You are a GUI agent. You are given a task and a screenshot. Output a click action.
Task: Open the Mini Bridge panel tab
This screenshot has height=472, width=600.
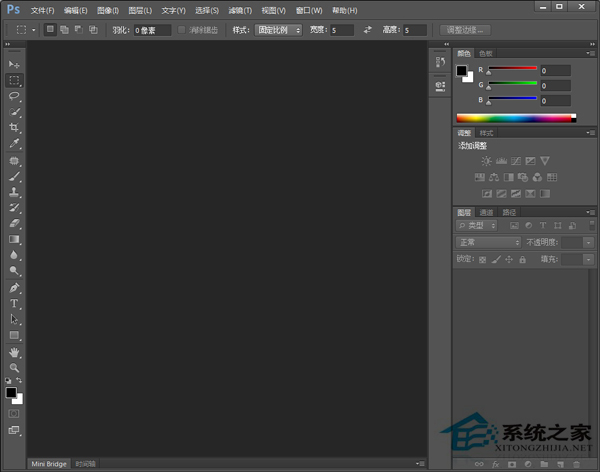point(49,464)
